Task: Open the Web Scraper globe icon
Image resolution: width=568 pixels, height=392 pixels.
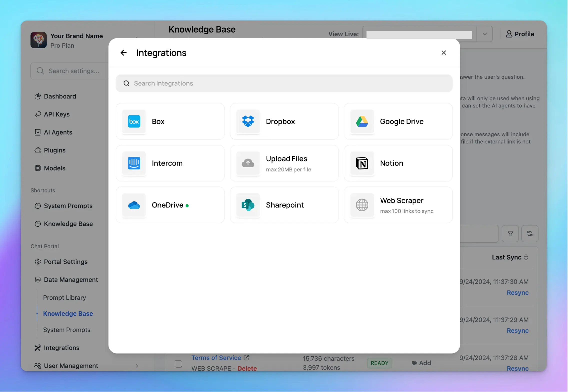Action: [x=362, y=205]
